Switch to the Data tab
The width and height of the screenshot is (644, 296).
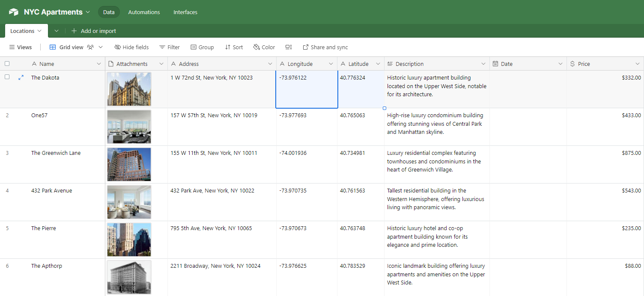(109, 12)
